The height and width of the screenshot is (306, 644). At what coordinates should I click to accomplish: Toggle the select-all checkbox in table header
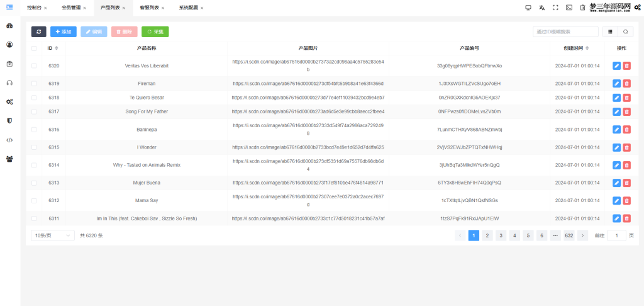34,48
